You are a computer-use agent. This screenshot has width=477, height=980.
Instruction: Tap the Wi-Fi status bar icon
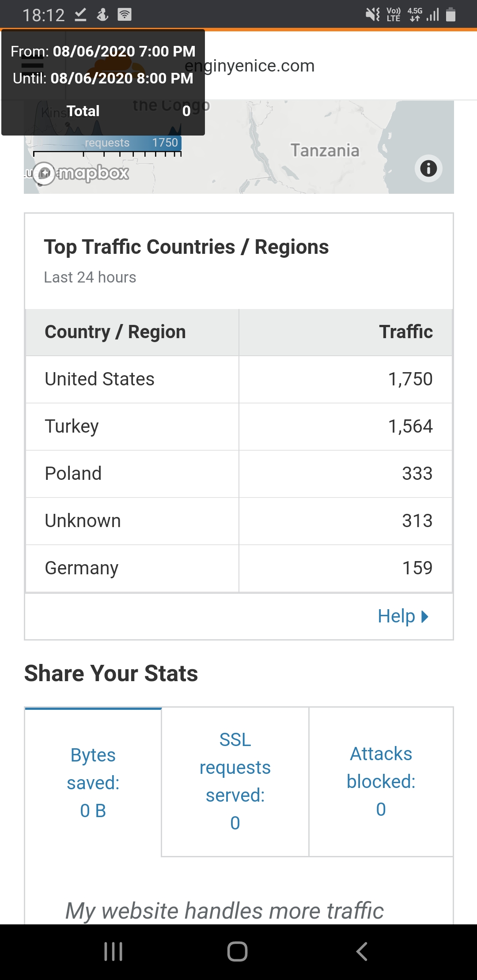[x=125, y=15]
